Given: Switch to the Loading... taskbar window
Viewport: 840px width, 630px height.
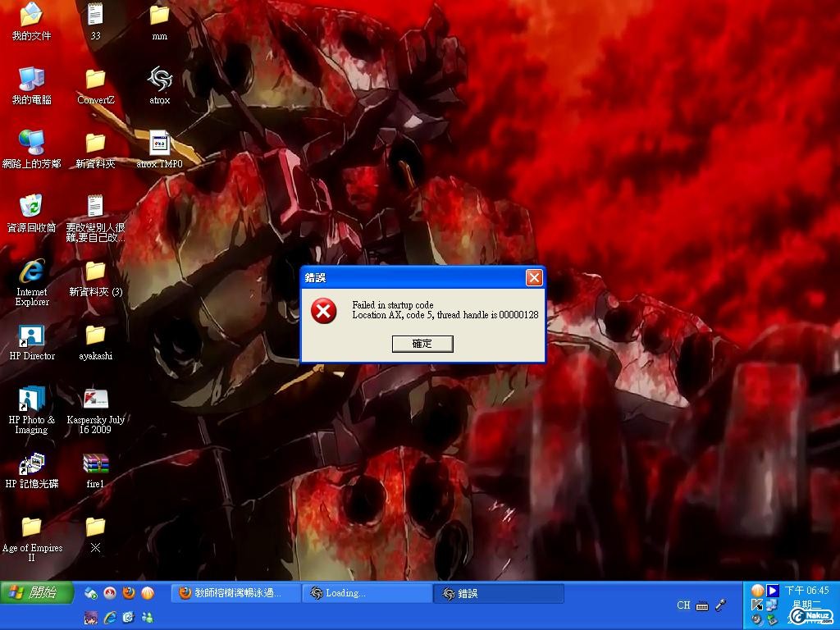Looking at the screenshot, I should click(x=367, y=593).
